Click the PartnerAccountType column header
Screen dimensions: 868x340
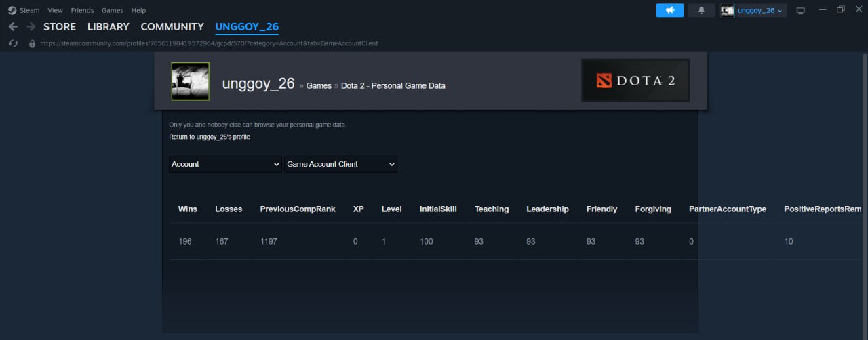(x=728, y=209)
